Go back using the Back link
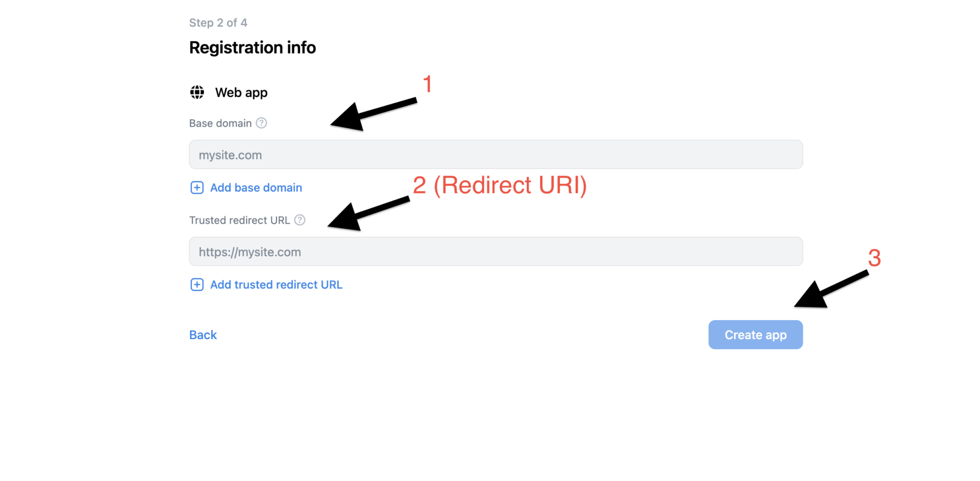This screenshot has height=481, width=980. click(203, 335)
